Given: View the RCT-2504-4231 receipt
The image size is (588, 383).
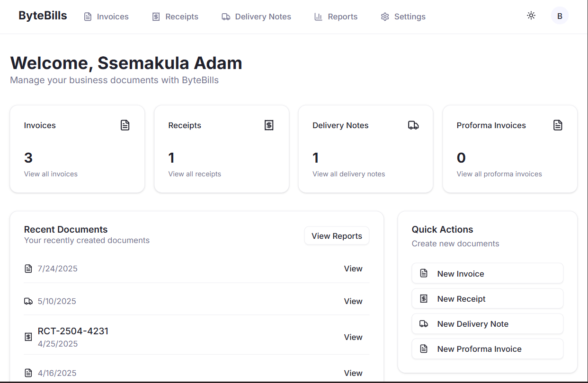Looking at the screenshot, I should (353, 337).
